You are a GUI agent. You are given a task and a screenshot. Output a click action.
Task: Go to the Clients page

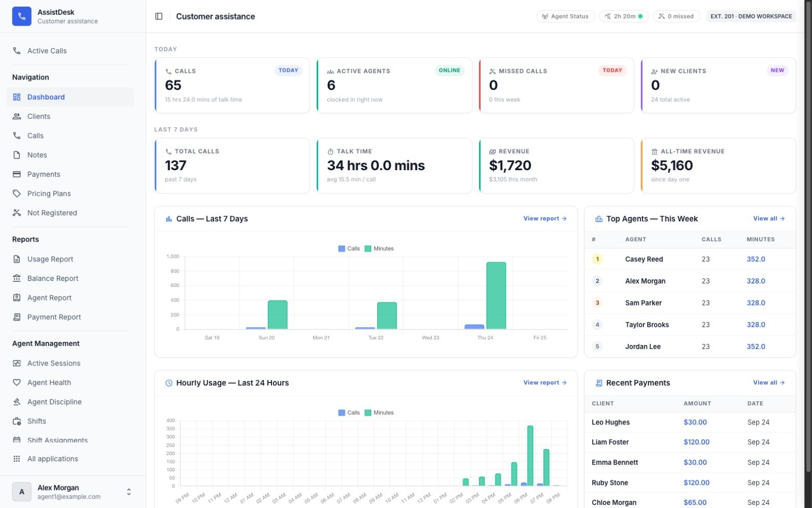tap(70, 116)
